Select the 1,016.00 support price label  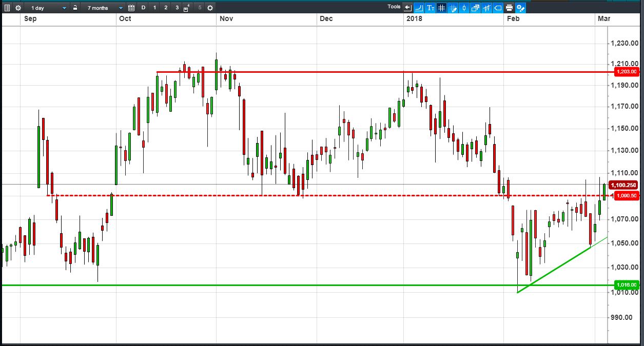(627, 284)
